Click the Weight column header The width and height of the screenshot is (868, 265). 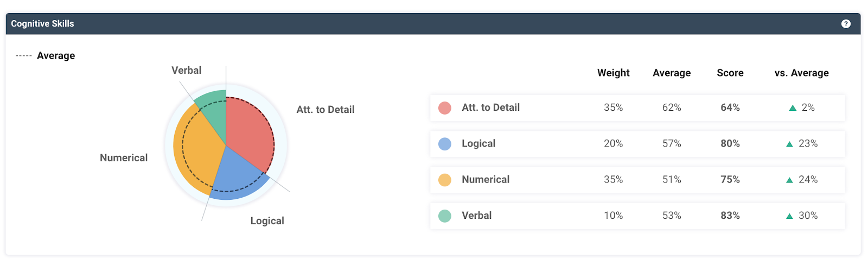[613, 73]
